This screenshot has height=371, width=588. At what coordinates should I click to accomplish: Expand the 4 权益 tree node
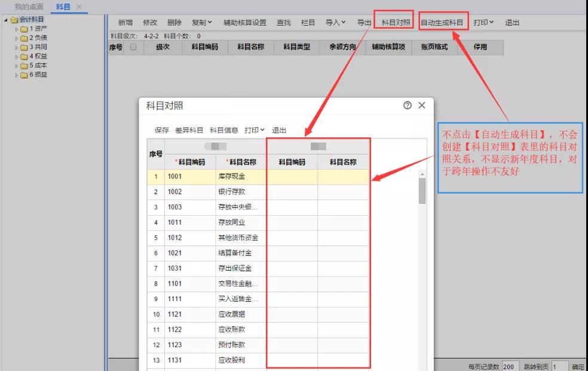17,57
